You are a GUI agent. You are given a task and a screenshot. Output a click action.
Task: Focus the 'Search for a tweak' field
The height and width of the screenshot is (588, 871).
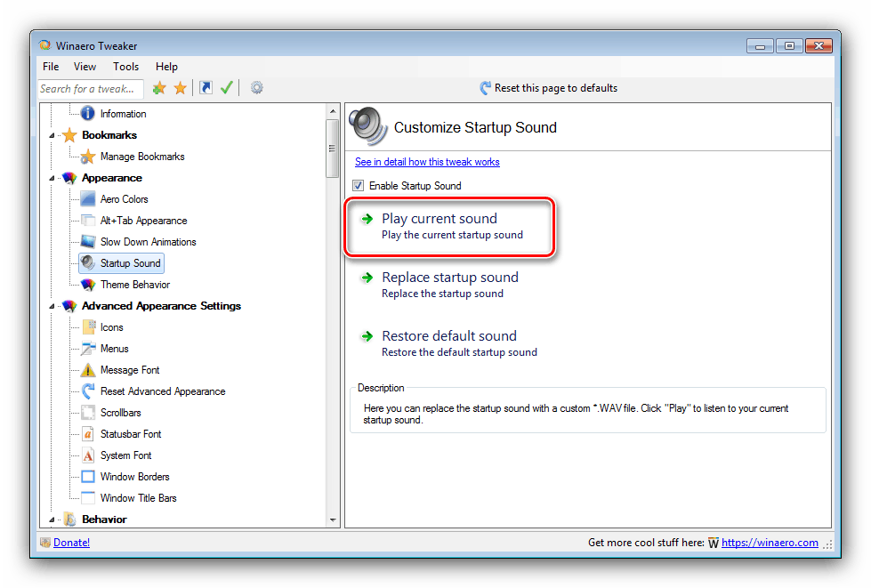pos(91,89)
